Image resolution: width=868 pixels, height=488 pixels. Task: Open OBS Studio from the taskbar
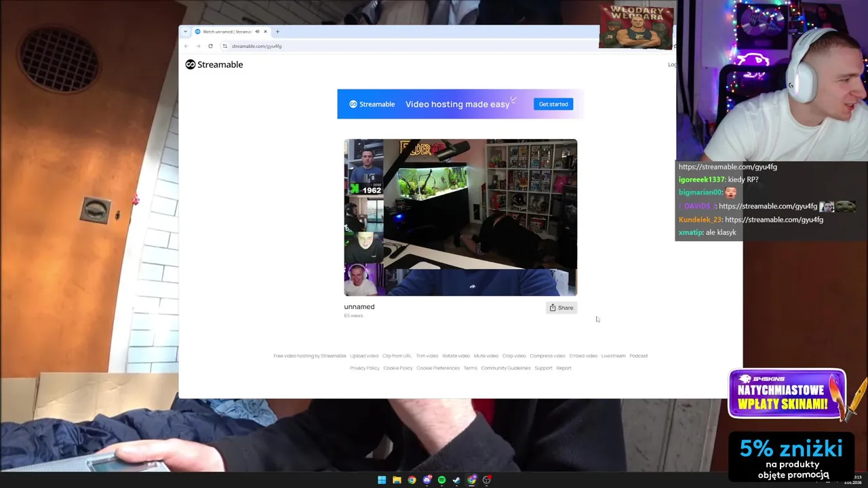click(486, 480)
